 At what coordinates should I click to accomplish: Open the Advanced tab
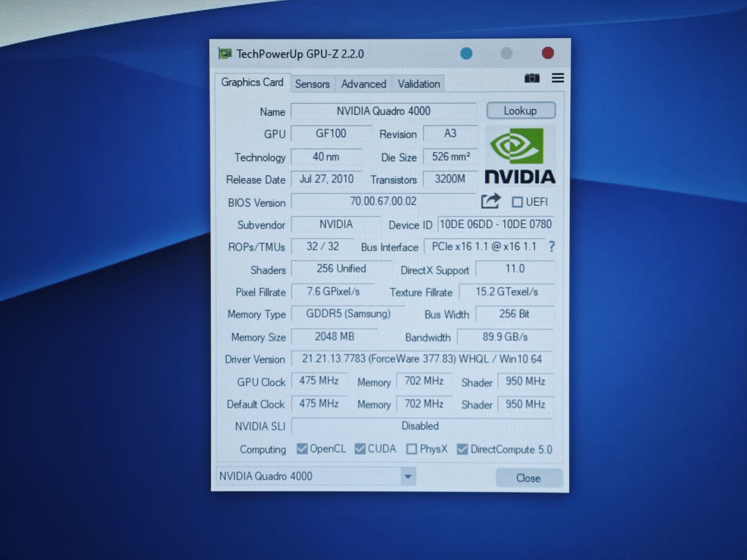363,84
